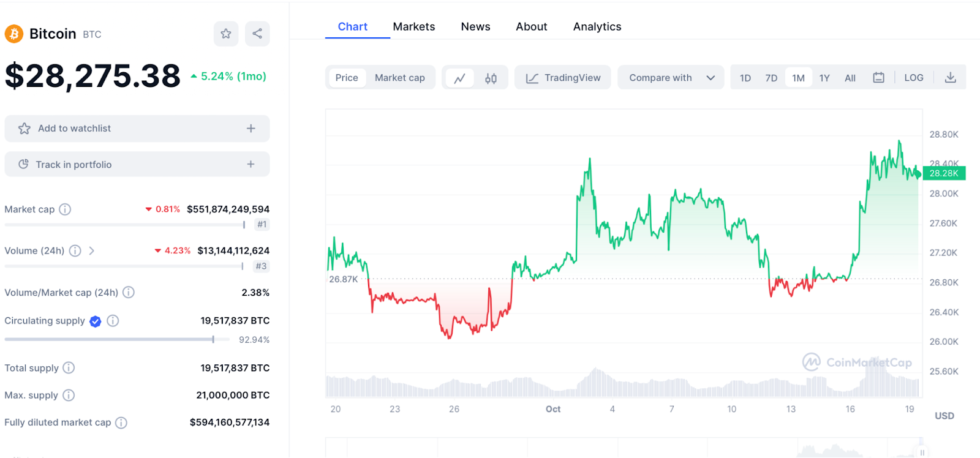Click the Oct label on the chart axis
980x458 pixels.
[x=553, y=409]
